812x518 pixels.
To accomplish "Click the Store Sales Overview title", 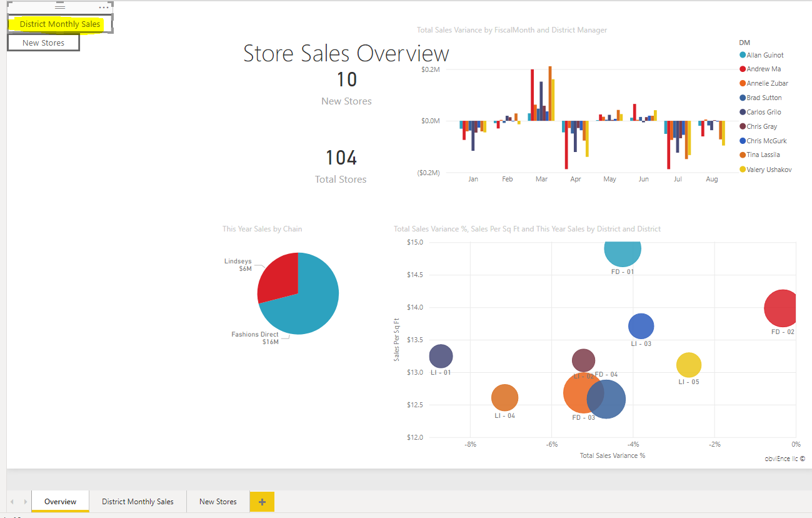I will click(x=346, y=53).
